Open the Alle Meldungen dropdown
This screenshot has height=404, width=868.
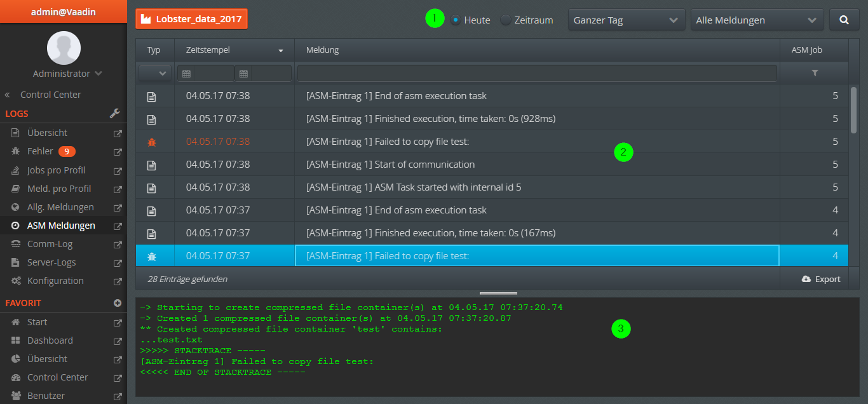(x=757, y=20)
